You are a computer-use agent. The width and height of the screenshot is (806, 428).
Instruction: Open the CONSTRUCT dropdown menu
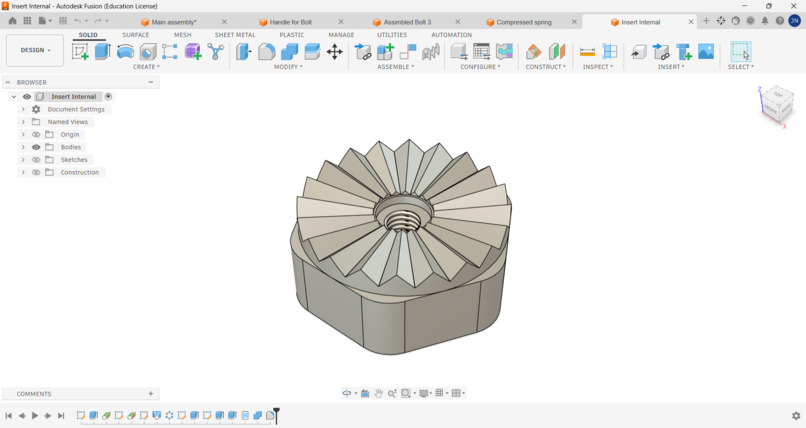pyautogui.click(x=545, y=67)
